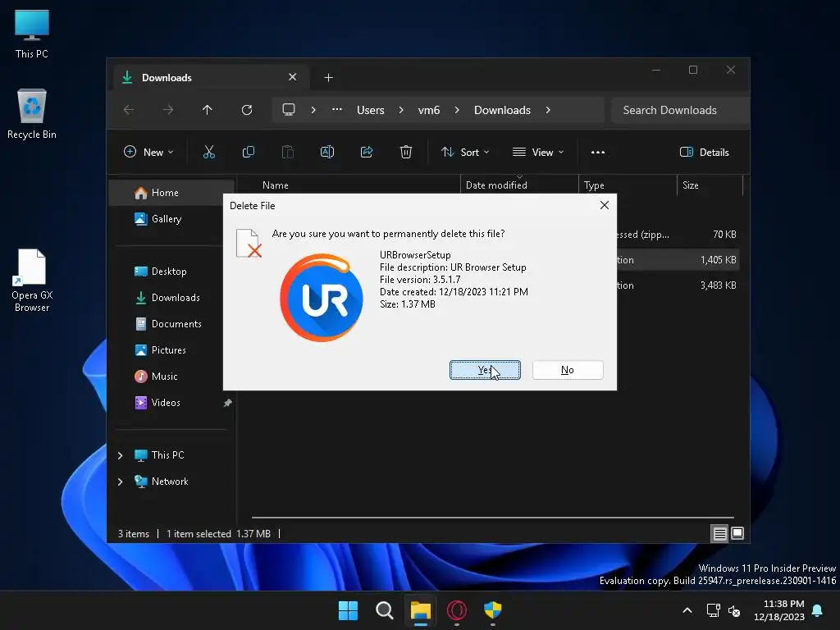Switch to large thumbnails view layout
The height and width of the screenshot is (630, 840).
[x=737, y=533]
